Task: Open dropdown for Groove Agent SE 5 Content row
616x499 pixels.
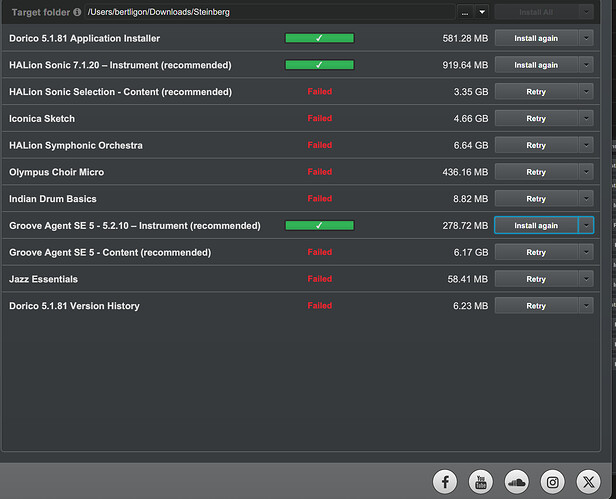Action: click(x=586, y=252)
